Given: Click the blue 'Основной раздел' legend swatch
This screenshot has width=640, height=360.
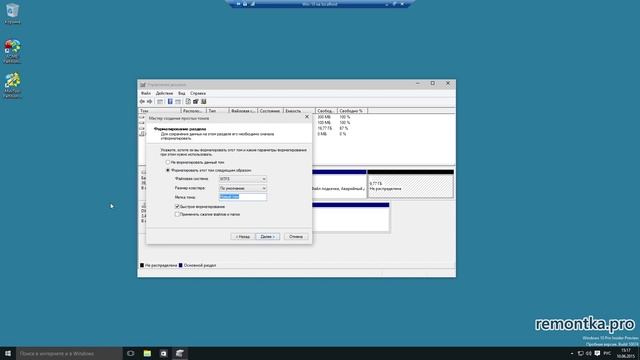Looking at the screenshot, I should coord(180,265).
